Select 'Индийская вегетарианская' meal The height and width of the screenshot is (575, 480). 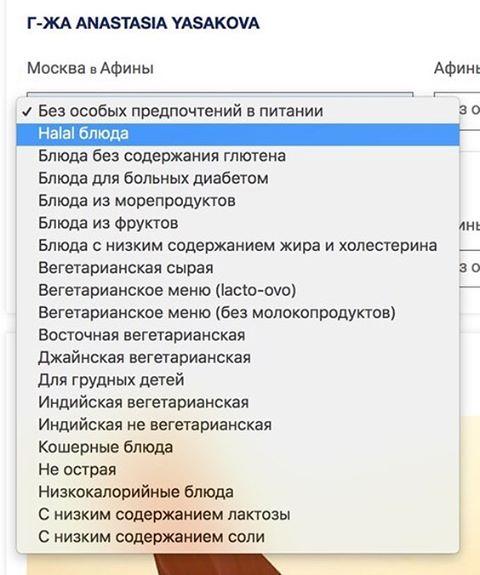tap(238, 402)
